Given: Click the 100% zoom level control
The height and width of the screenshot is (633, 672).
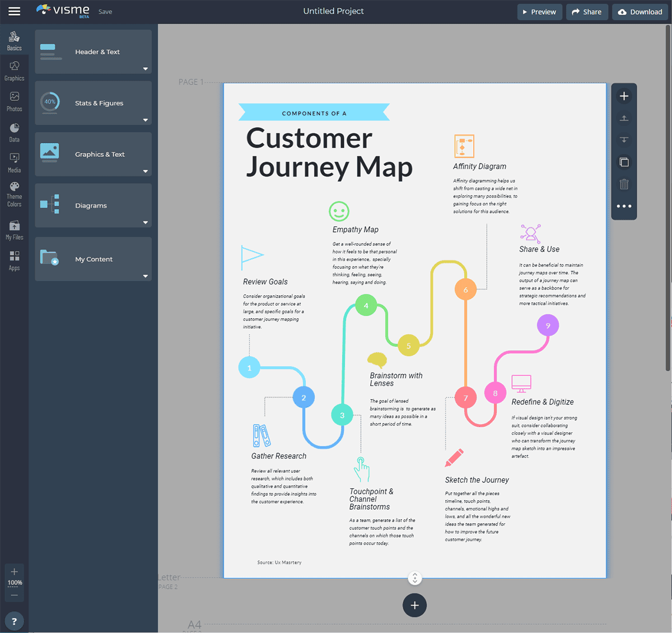Looking at the screenshot, I should tap(14, 583).
